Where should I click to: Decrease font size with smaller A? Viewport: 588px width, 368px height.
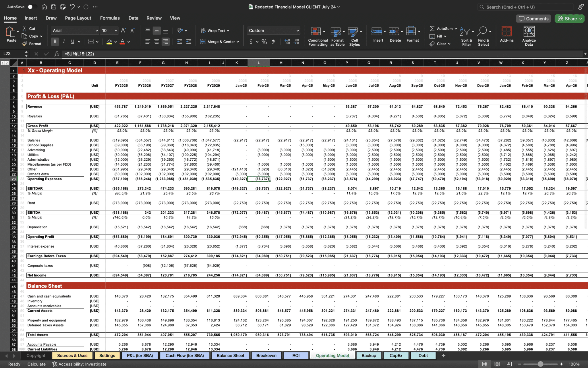(x=133, y=30)
